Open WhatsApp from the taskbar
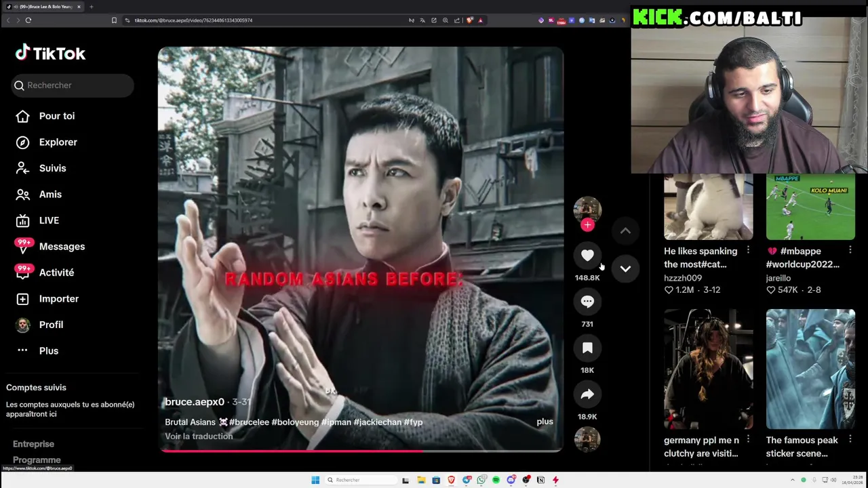The image size is (868, 488). pyautogui.click(x=481, y=480)
